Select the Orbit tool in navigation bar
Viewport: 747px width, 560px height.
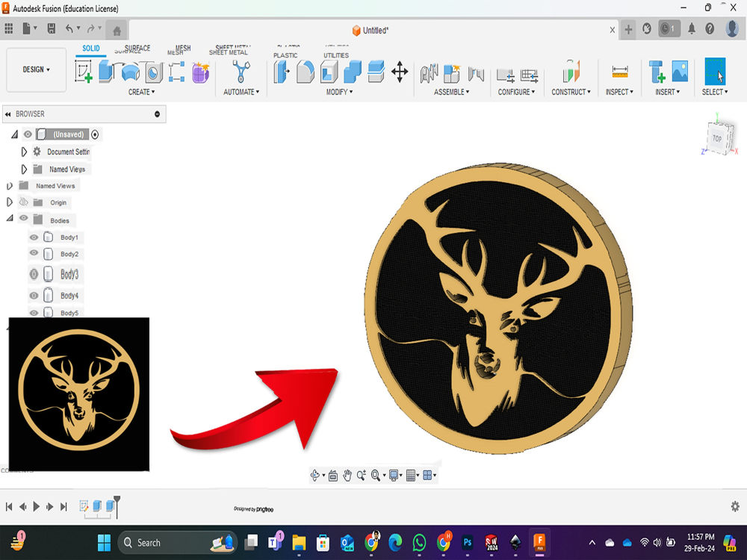(314, 475)
